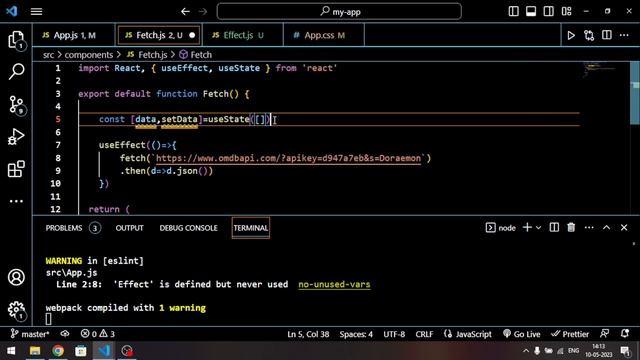Open notifications bell in status bar

624,334
